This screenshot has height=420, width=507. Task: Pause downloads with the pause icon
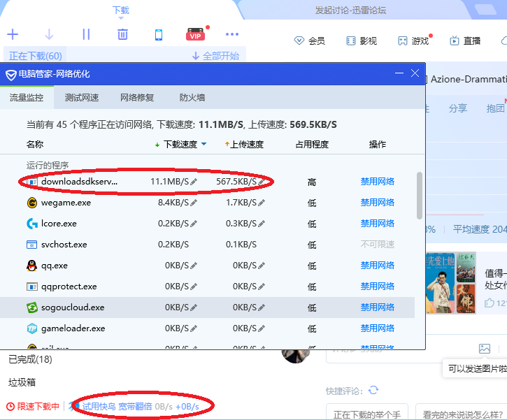coord(86,34)
